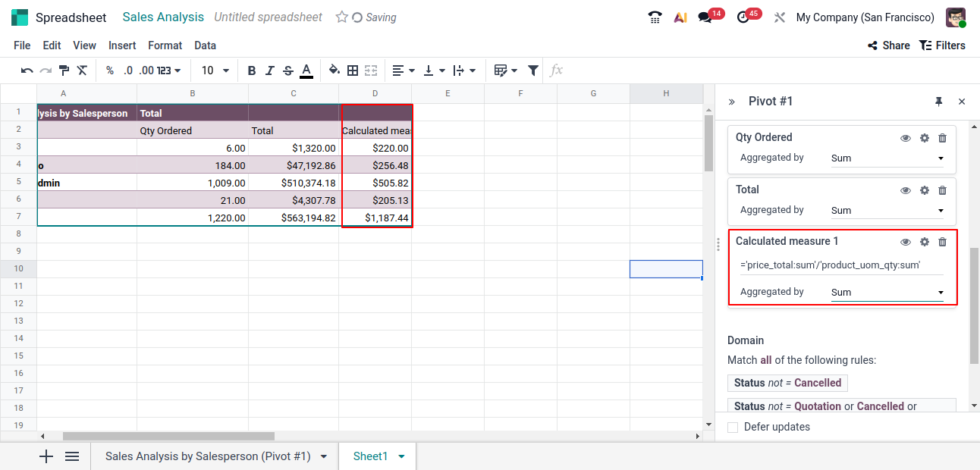
Task: Open Aggregated by dropdown for Calculated measure 1
Action: click(887, 293)
